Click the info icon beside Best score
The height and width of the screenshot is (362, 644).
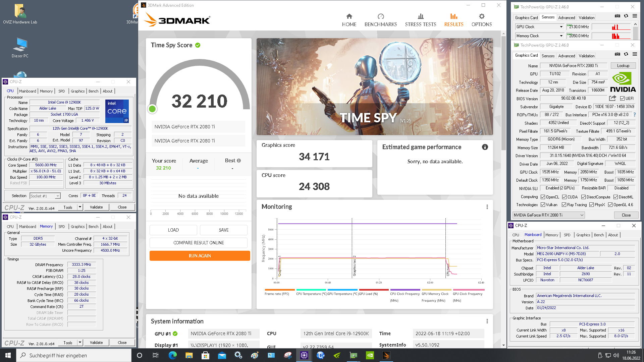[239, 161]
